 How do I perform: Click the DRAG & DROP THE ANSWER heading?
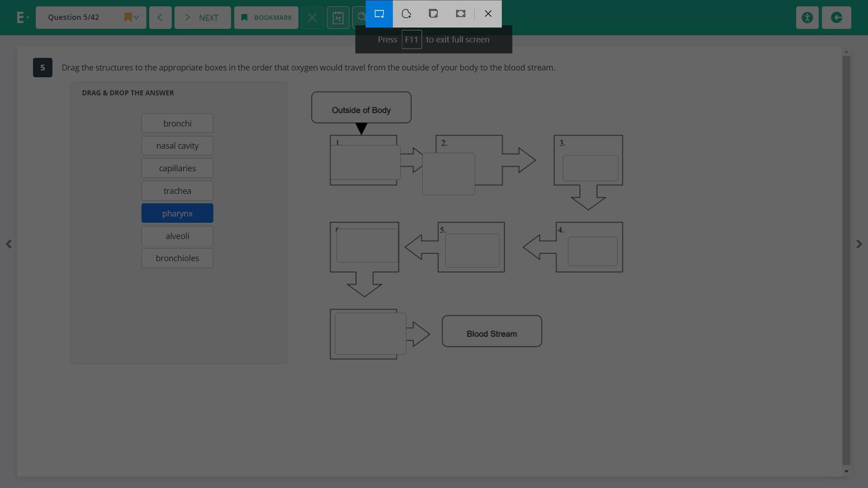[x=128, y=93]
